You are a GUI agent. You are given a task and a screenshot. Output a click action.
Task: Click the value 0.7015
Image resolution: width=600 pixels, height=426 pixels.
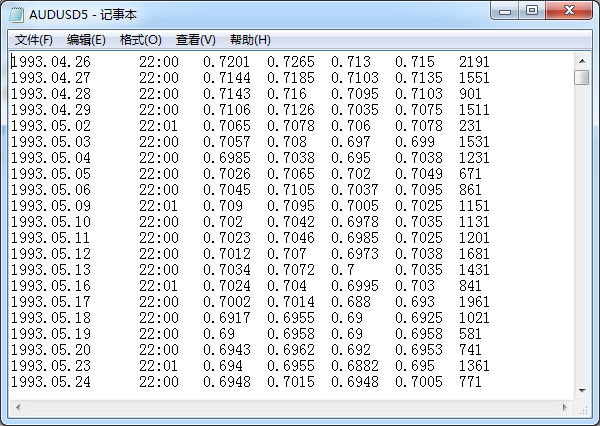click(291, 382)
